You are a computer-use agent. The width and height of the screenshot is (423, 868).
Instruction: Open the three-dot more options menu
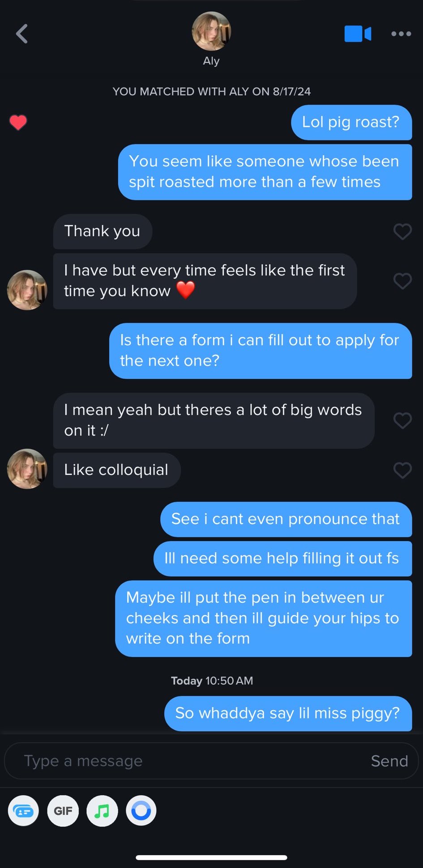click(401, 34)
